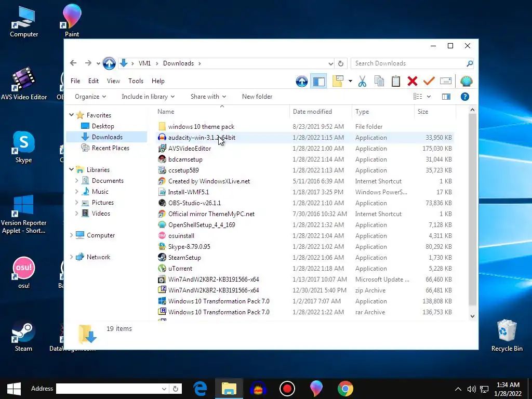The image size is (532, 399).
Task: Click the Search Downloads field
Action: [x=408, y=63]
